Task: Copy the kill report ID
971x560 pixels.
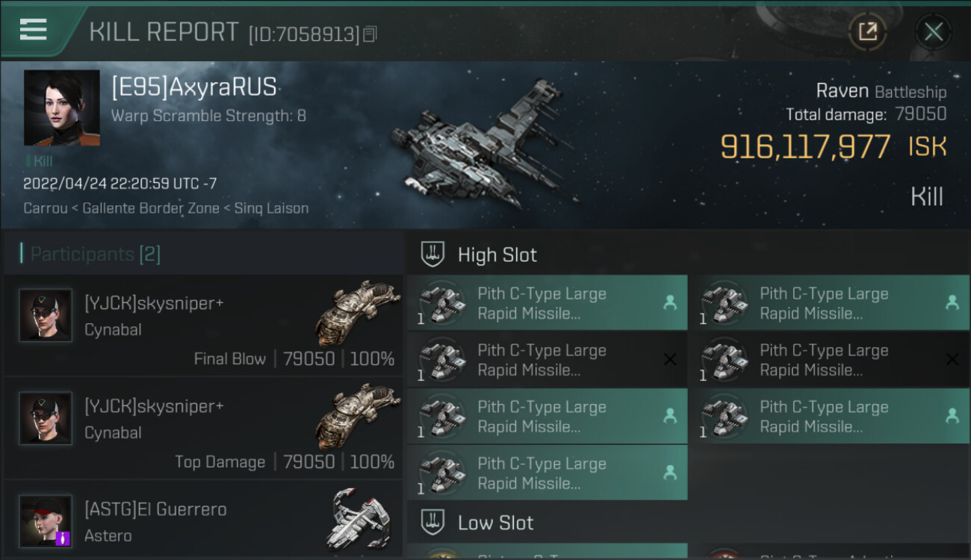Action: [370, 34]
